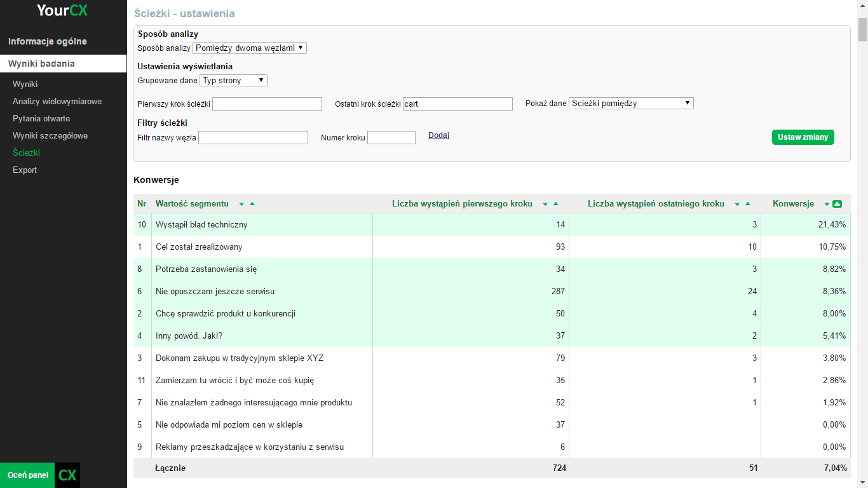Focus Pierwszy krok ścieżki input
The height and width of the screenshot is (488, 868).
pyautogui.click(x=268, y=104)
